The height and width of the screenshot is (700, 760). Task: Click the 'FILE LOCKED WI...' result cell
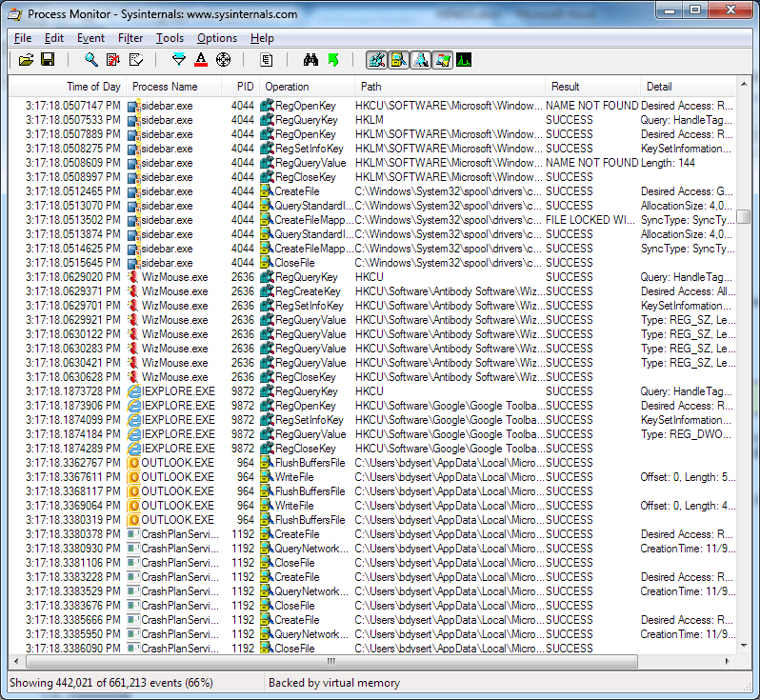point(590,220)
